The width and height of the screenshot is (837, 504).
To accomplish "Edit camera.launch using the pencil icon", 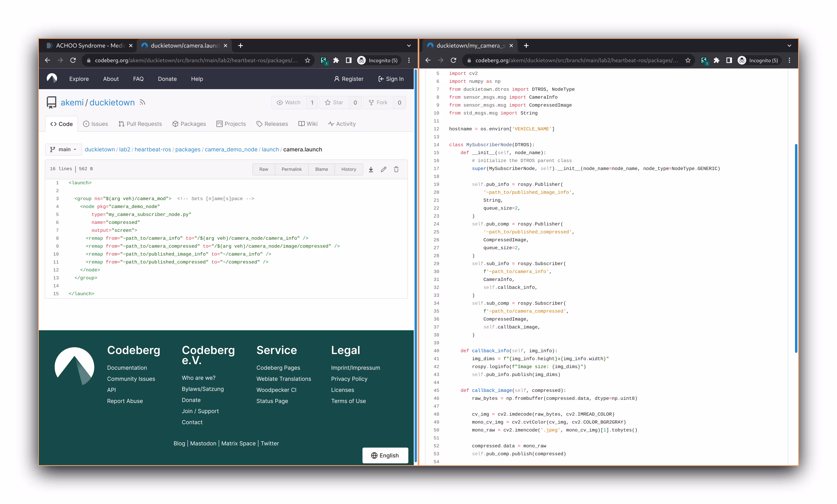I will pos(383,169).
